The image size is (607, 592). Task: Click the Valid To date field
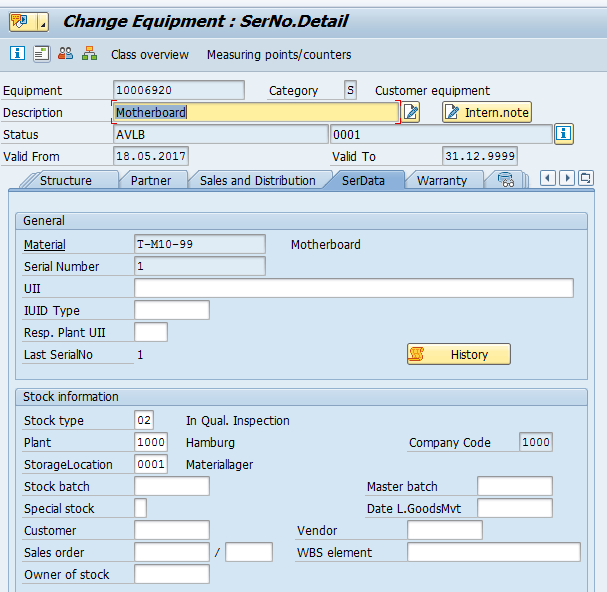click(x=480, y=156)
